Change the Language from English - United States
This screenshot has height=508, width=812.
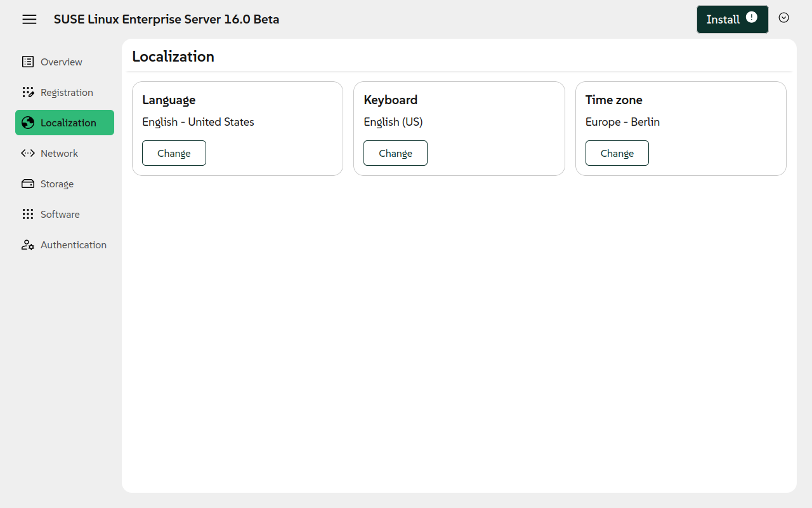pos(174,152)
